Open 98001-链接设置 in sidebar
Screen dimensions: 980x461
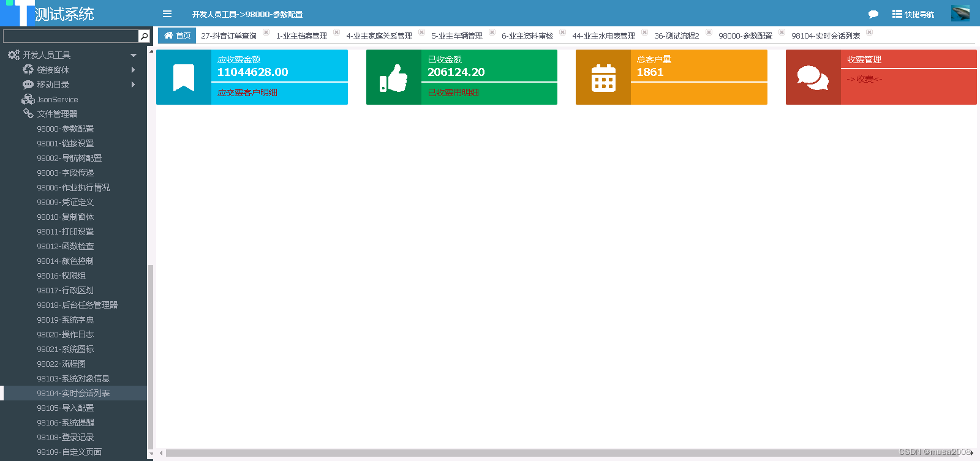pyautogui.click(x=66, y=143)
